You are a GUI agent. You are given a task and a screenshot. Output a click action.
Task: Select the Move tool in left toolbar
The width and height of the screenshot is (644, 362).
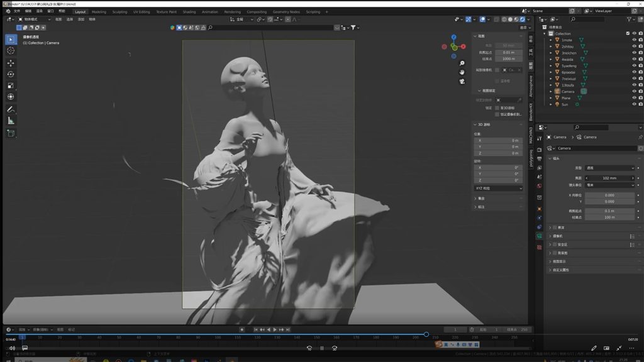pyautogui.click(x=11, y=63)
